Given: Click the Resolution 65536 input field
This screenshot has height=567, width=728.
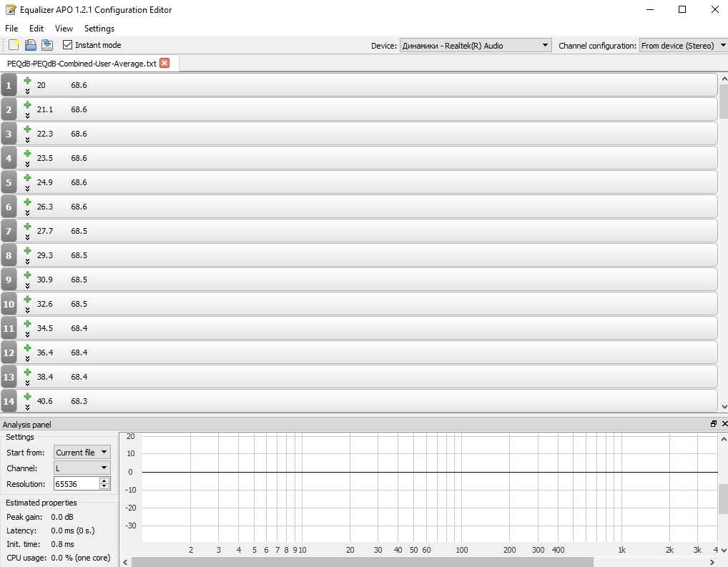Looking at the screenshot, I should 77,484.
